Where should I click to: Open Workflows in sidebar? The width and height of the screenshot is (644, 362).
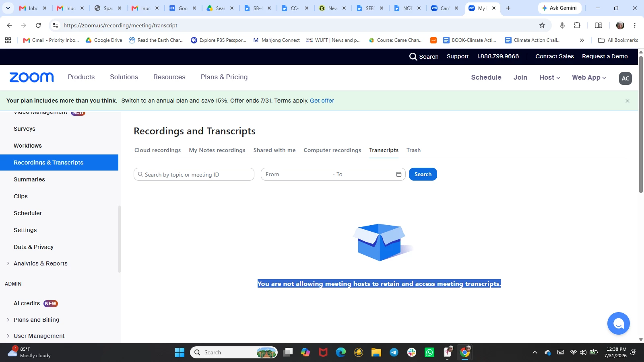click(x=28, y=146)
